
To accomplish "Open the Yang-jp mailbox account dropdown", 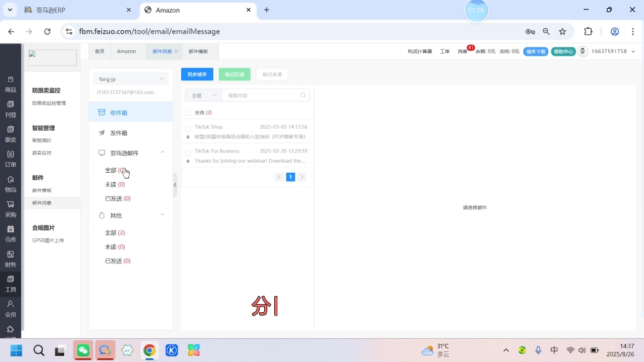I will click(x=131, y=79).
